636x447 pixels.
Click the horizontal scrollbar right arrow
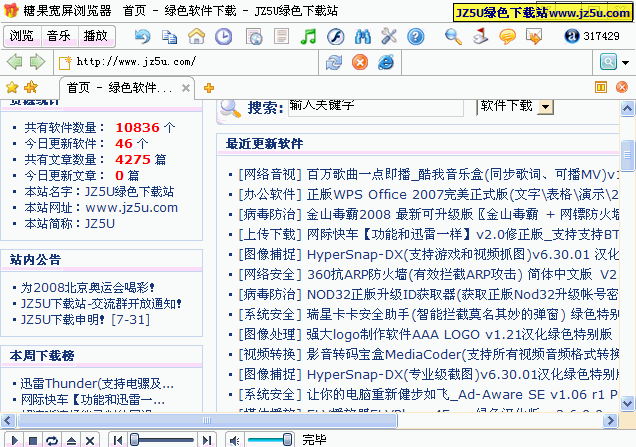[x=610, y=420]
